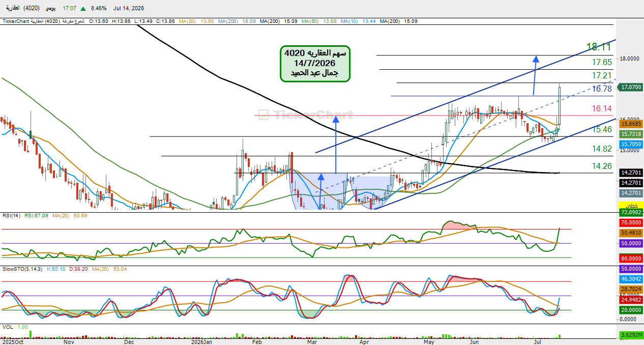
Task: Click the green 15.7318 price tag
Action: point(631,134)
